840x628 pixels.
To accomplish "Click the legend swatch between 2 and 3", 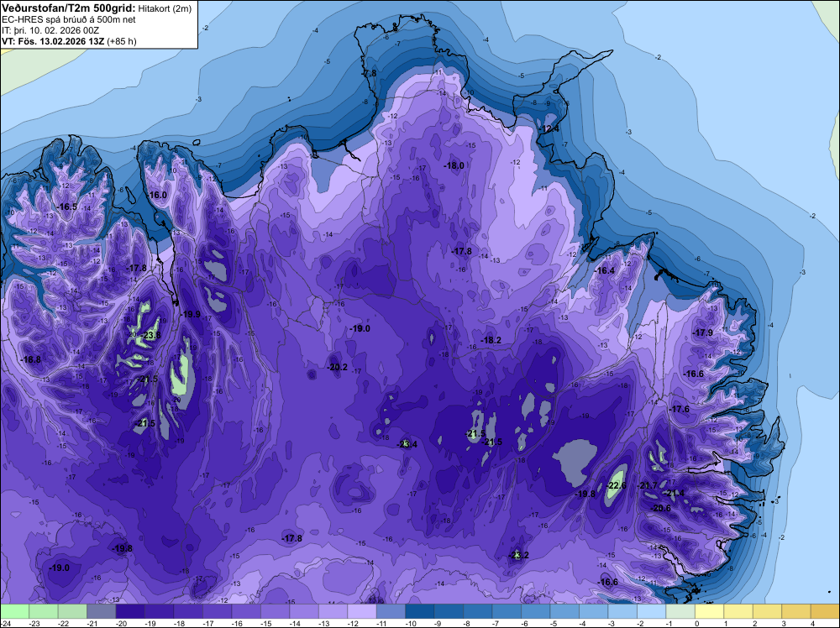I will [x=767, y=611].
